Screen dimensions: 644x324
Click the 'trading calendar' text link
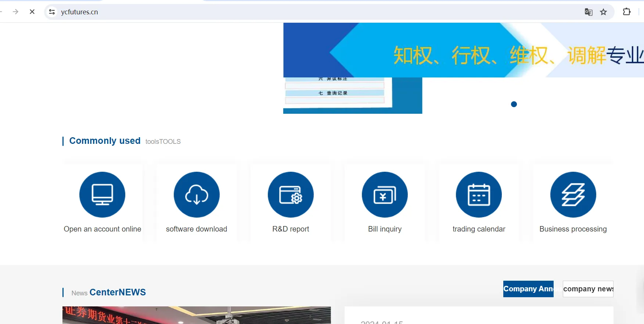[x=479, y=229]
